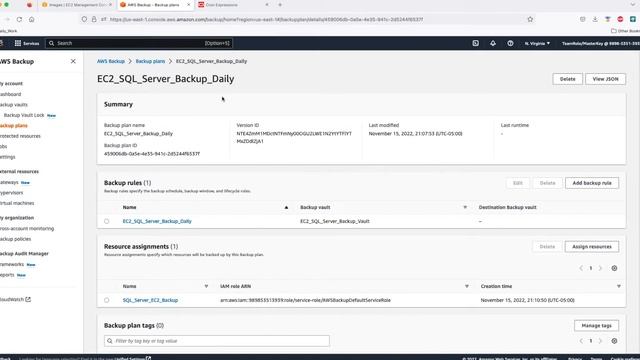Screen dimensions: 640x360
Task: Open the account role menu in top bar
Action: point(600,43)
